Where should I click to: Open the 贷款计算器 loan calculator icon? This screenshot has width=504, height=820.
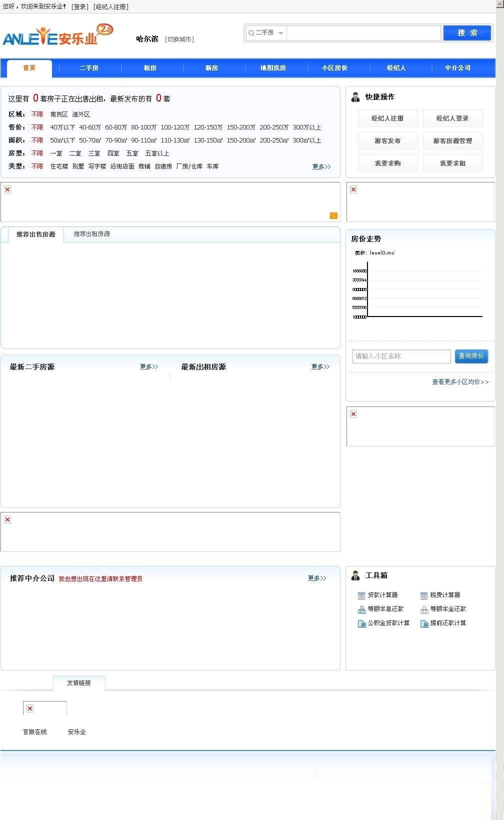coord(361,595)
